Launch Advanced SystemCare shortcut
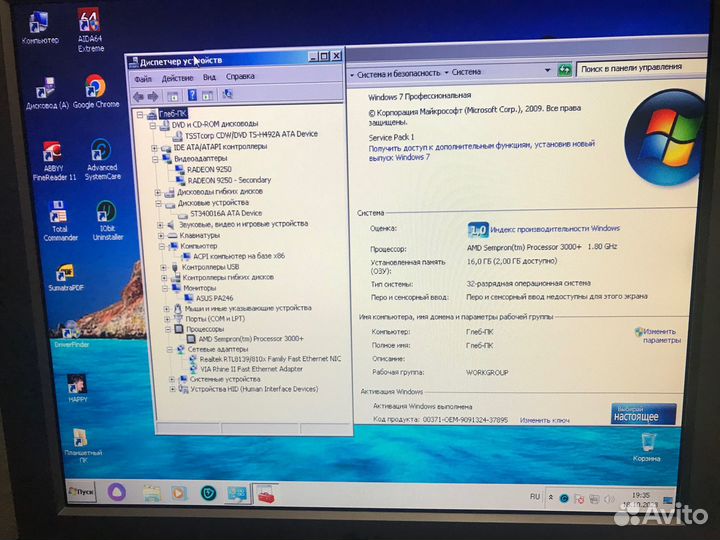The height and width of the screenshot is (540, 720). 102,159
